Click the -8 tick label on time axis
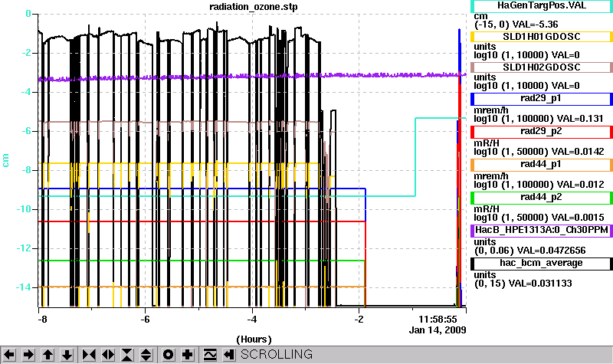613x364 pixels. [x=42, y=319]
